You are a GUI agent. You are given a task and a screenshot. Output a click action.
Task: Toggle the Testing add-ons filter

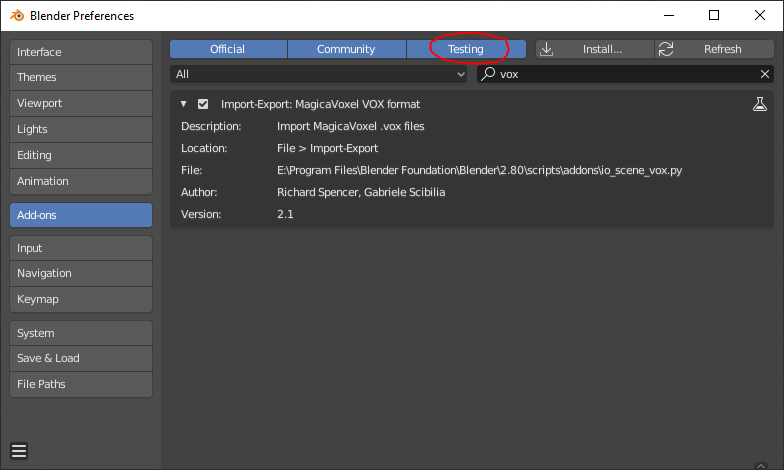coord(466,49)
